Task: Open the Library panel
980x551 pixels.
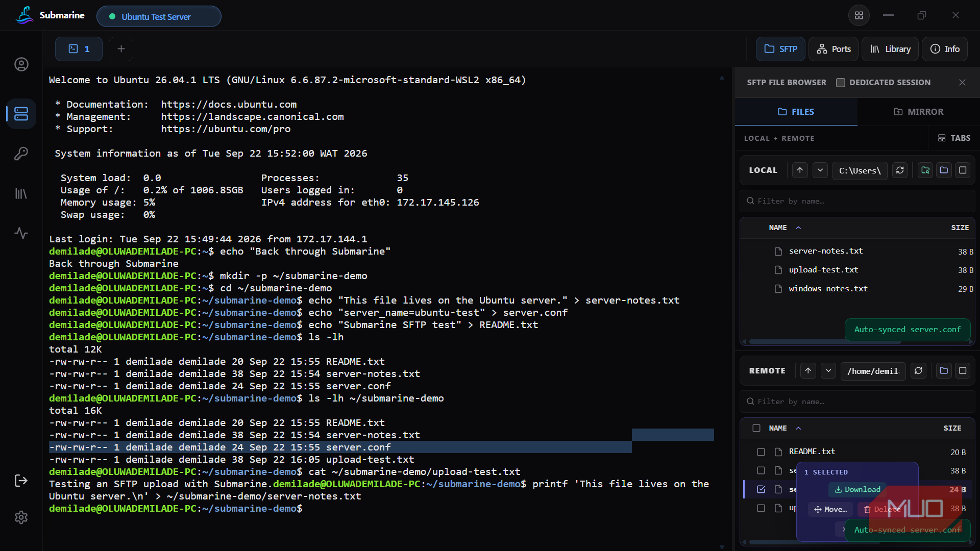Action: [890, 49]
